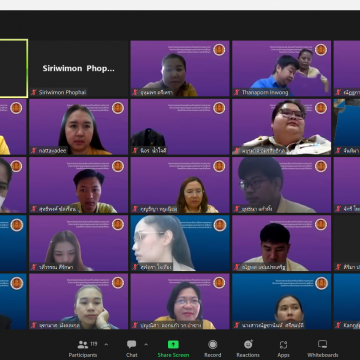Click muted mic icon next to Siriwimon Phophai
Image resolution: width=360 pixels, height=360 pixels.
point(34,92)
